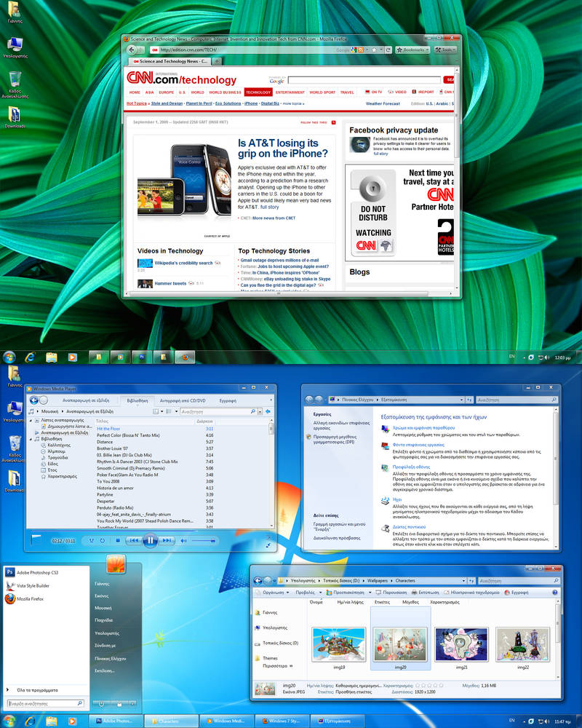The image size is (582, 728).
Task: Click Media Player back navigation arrow
Action: point(34,400)
